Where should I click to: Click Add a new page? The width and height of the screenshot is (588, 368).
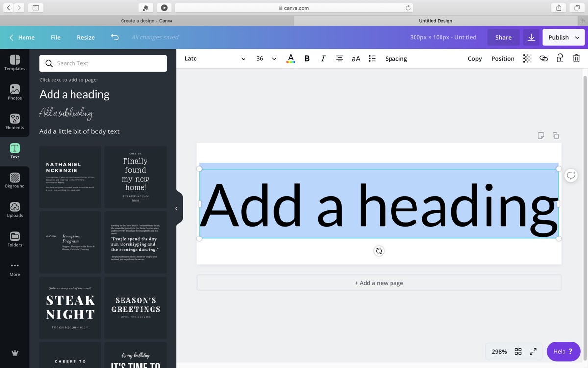(379, 283)
